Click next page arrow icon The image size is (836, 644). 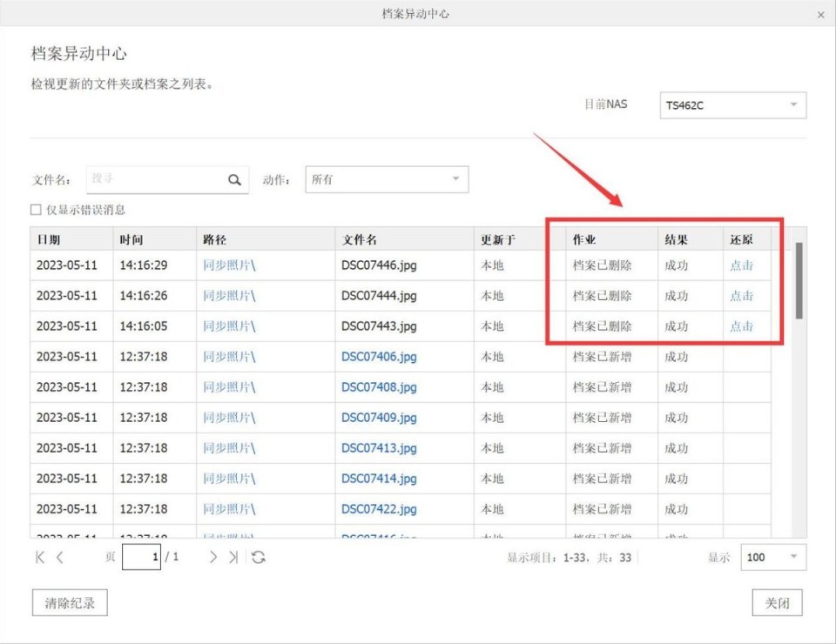pyautogui.click(x=212, y=557)
